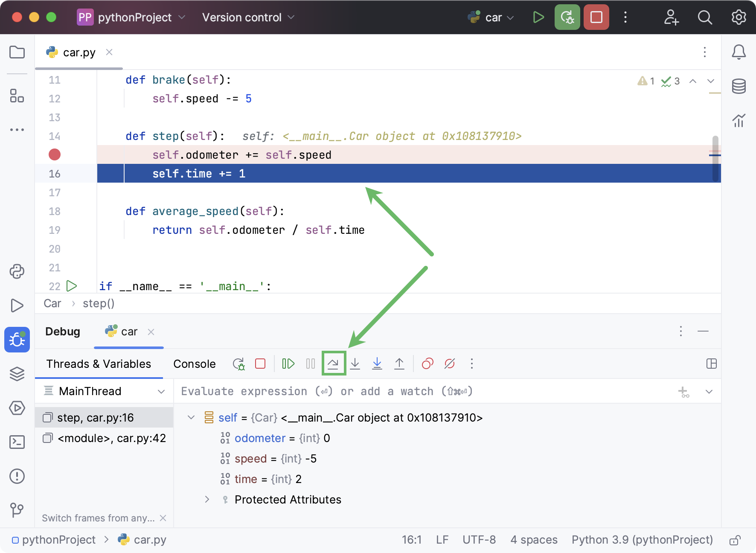This screenshot has width=756, height=553.
Task: Switch to the Console tab
Action: 194,364
